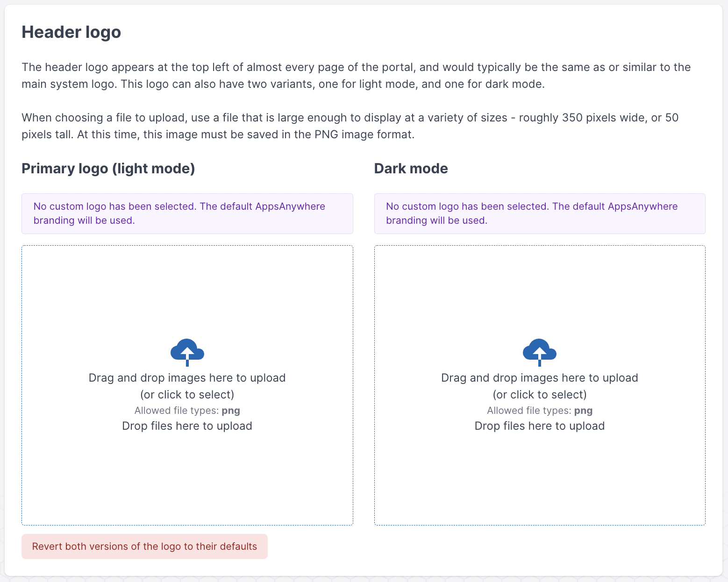The width and height of the screenshot is (728, 582).
Task: Select "Drop files here to upload" under Dark mode
Action: click(x=539, y=426)
